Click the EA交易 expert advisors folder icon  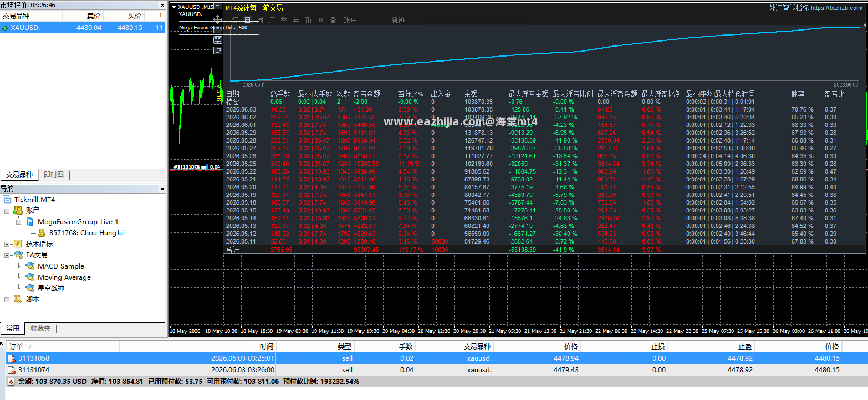(x=18, y=255)
